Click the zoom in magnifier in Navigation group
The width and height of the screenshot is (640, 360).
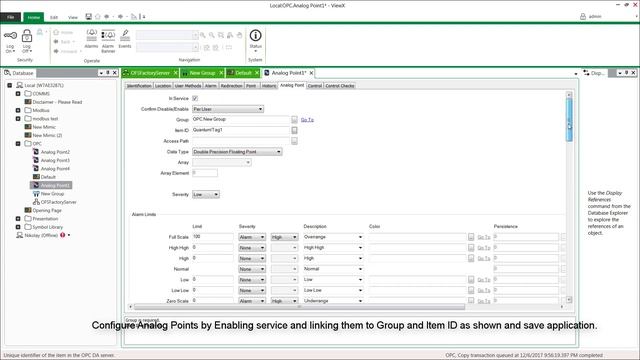(x=203, y=36)
